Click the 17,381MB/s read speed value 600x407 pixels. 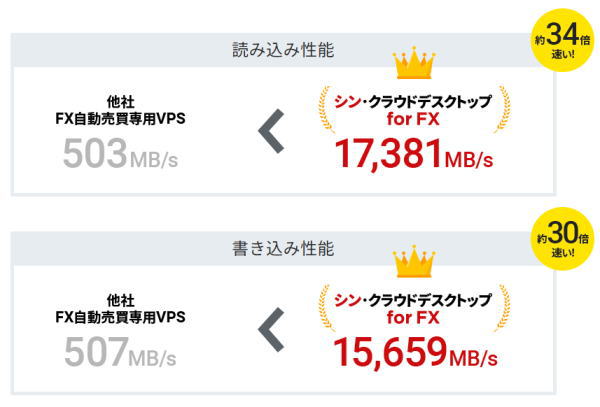pos(414,155)
